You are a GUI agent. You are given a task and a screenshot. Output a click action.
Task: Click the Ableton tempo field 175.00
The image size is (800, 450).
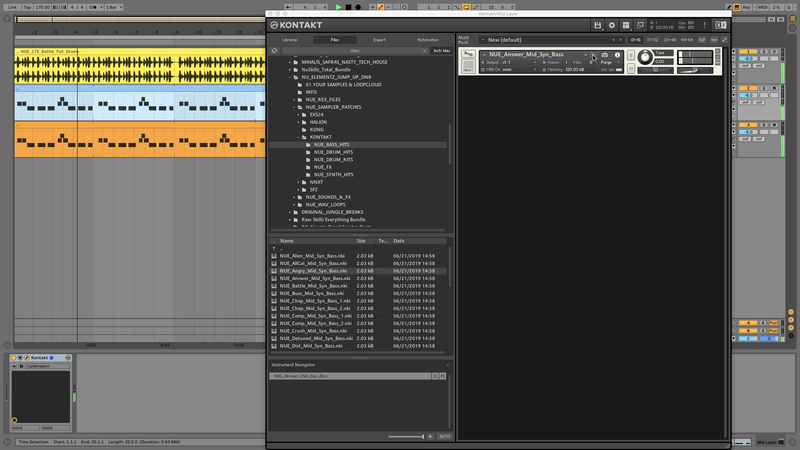42,7
